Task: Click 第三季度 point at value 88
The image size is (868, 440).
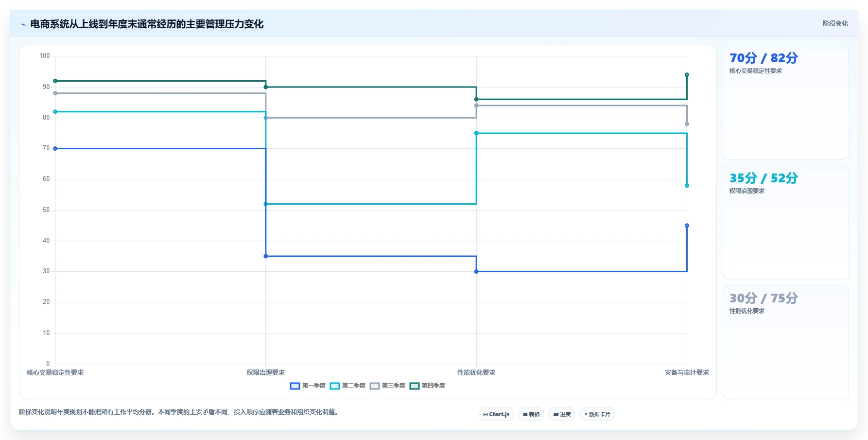Action: click(55, 93)
